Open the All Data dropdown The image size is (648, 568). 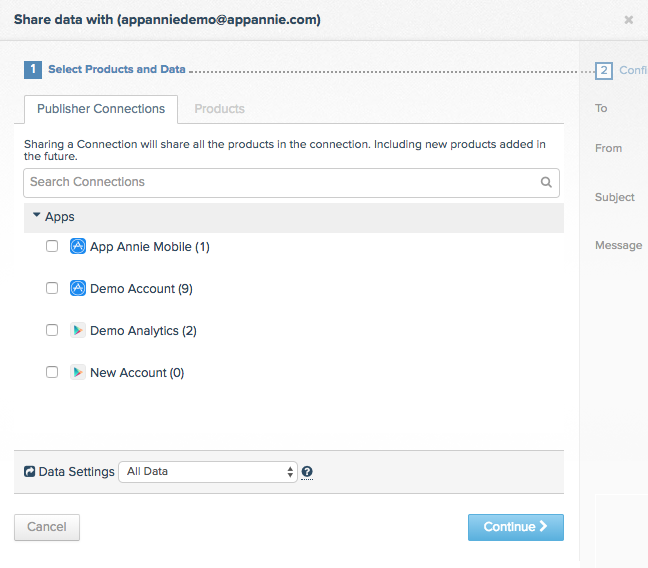208,472
